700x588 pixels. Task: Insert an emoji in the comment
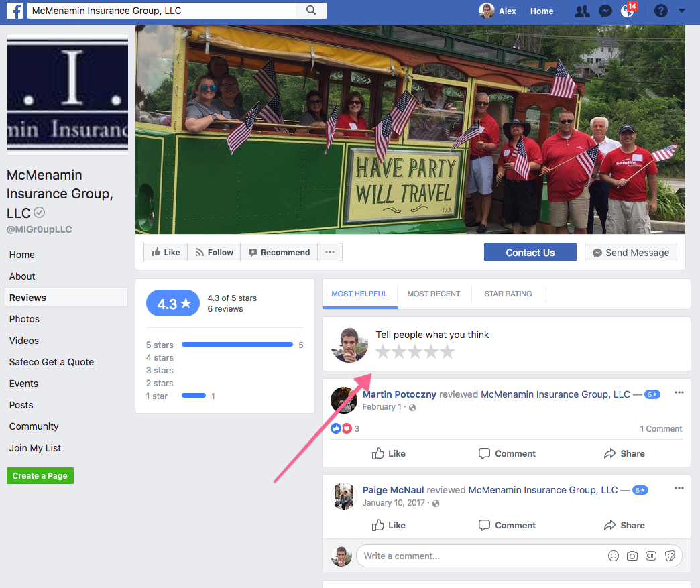[x=614, y=556]
